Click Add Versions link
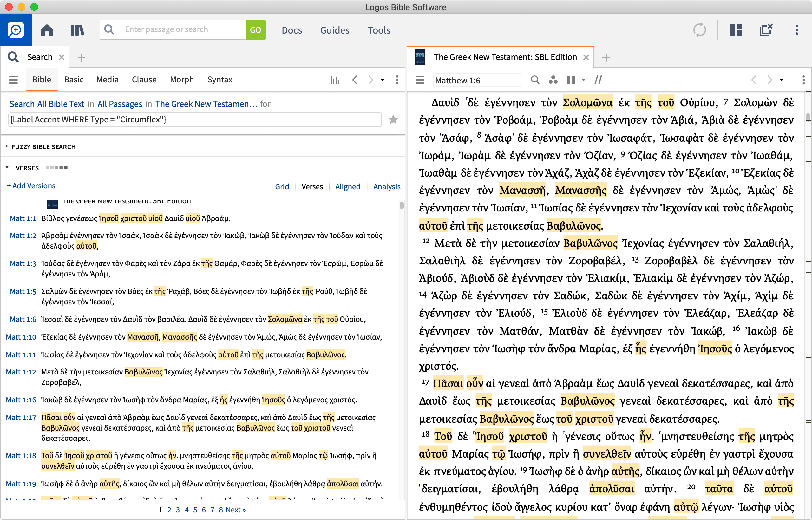 (x=31, y=186)
